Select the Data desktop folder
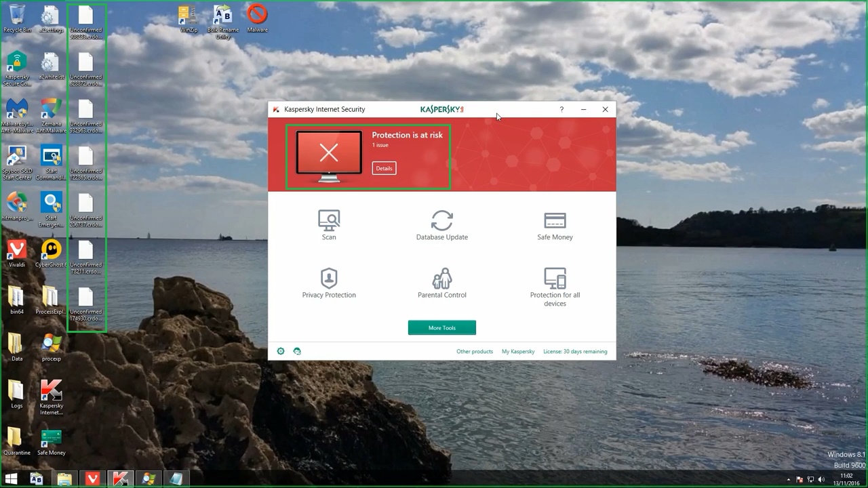The height and width of the screenshot is (488, 868). pyautogui.click(x=17, y=347)
